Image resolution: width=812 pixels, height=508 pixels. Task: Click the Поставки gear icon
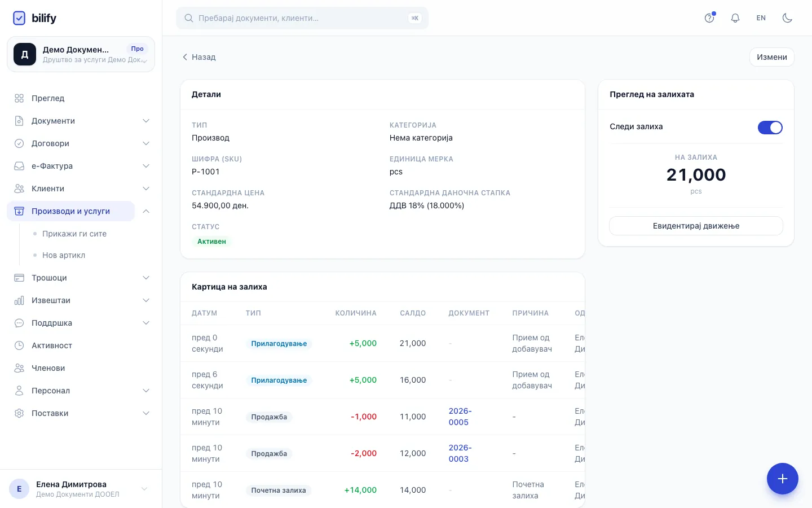point(19,413)
